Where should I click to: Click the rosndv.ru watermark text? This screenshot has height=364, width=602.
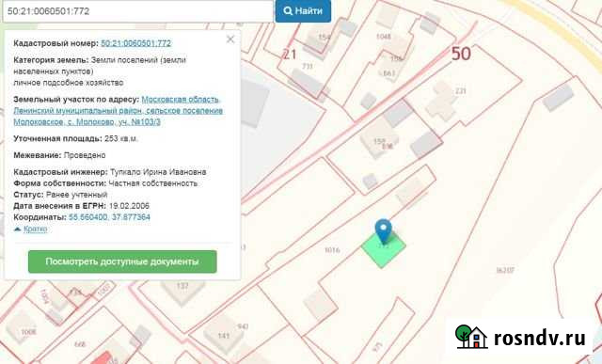pos(539,338)
